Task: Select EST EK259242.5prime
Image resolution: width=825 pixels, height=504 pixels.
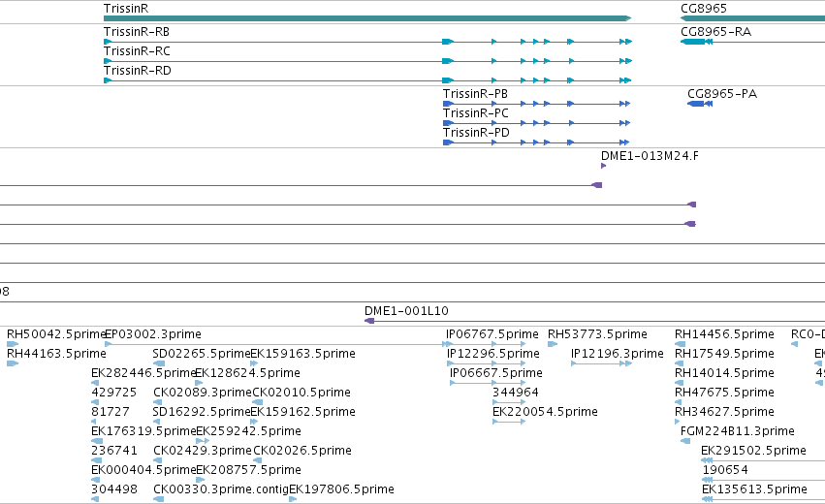Action: click(248, 432)
